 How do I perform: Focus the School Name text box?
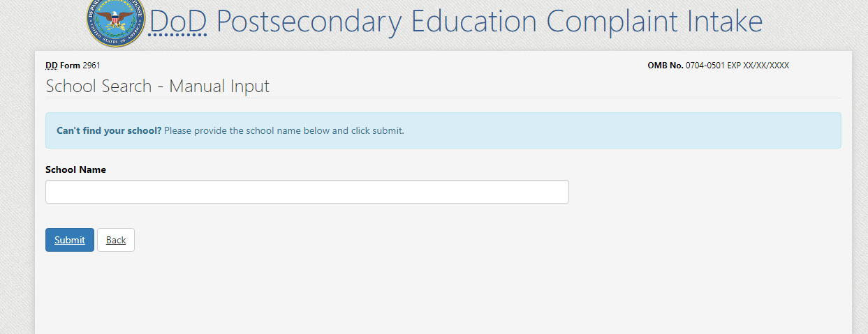(307, 192)
